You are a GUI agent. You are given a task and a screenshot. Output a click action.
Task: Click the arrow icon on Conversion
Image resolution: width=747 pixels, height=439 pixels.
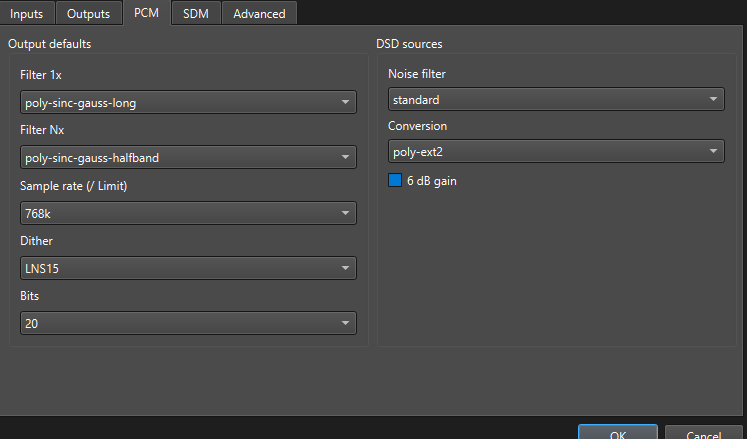[713, 151]
